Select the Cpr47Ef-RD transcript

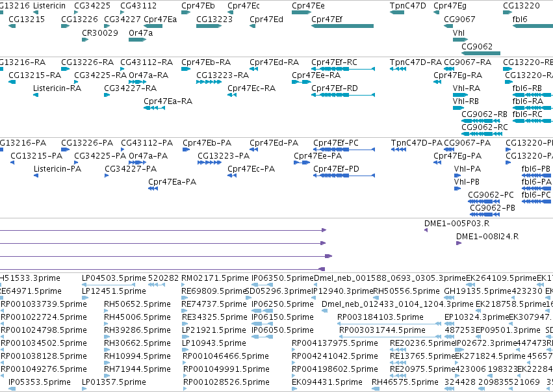point(343,94)
